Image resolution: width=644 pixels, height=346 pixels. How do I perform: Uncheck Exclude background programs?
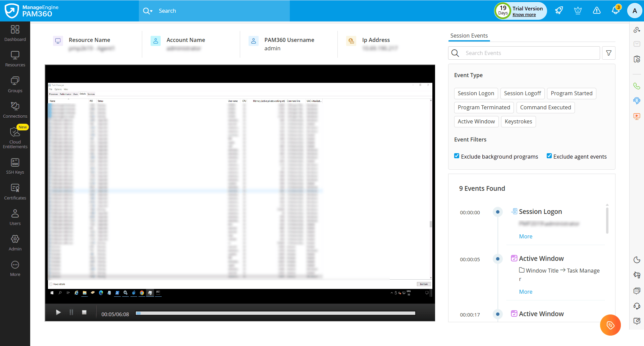(x=457, y=155)
